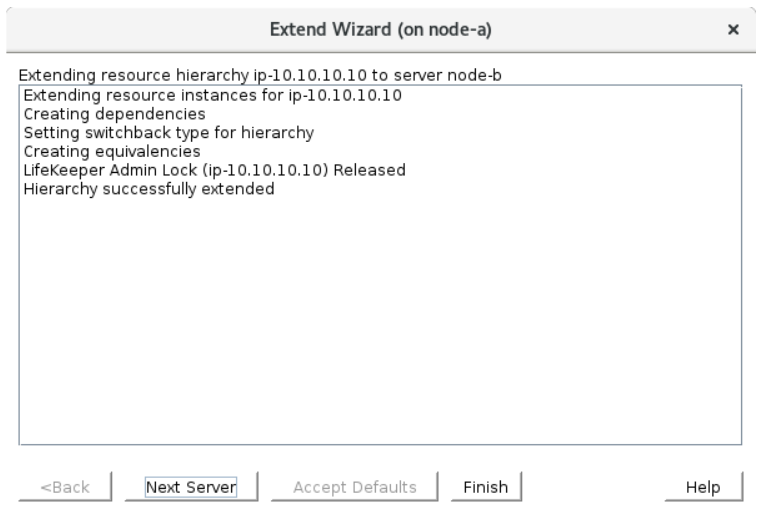Click the greyed-out <Back button
This screenshot has height=510, width=759.
(64, 487)
